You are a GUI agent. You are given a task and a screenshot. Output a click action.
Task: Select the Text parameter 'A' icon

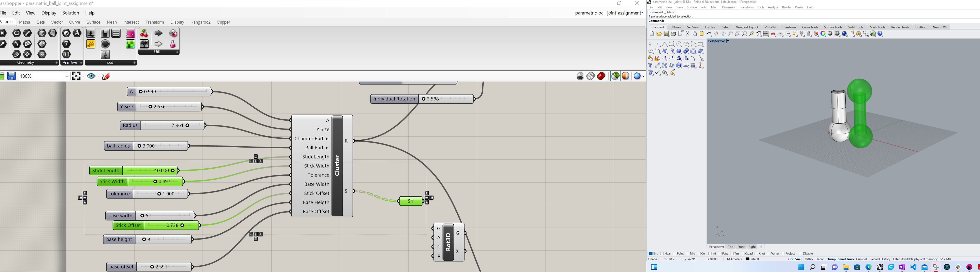coord(77,34)
